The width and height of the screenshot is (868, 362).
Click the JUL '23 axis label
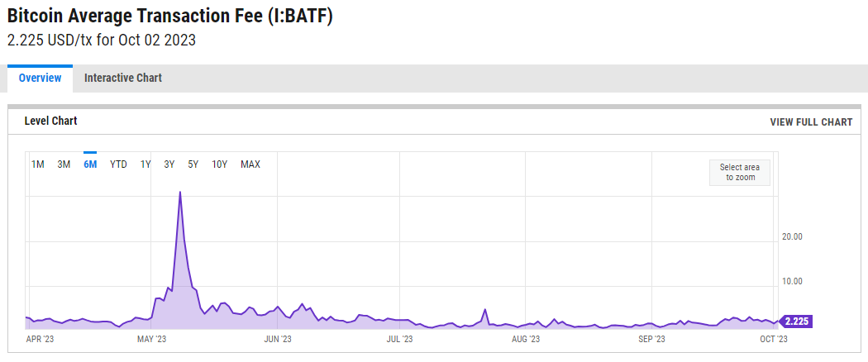399,339
